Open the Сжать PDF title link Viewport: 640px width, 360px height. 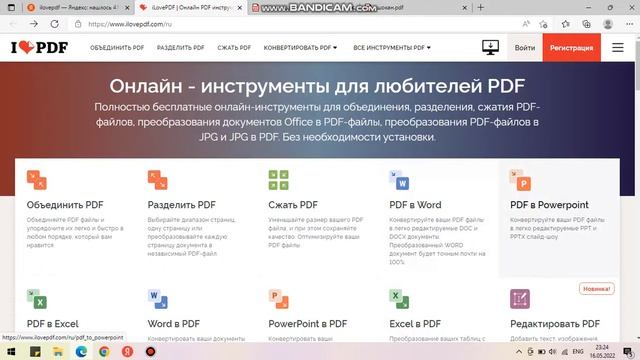click(293, 205)
